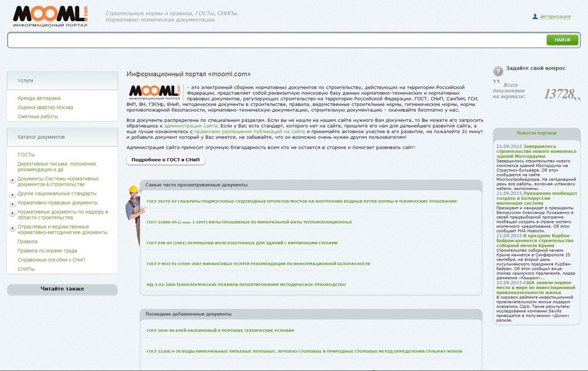Viewport: 588px width, 371px height.
Task: Open the авторизация link
Action: click(555, 16)
